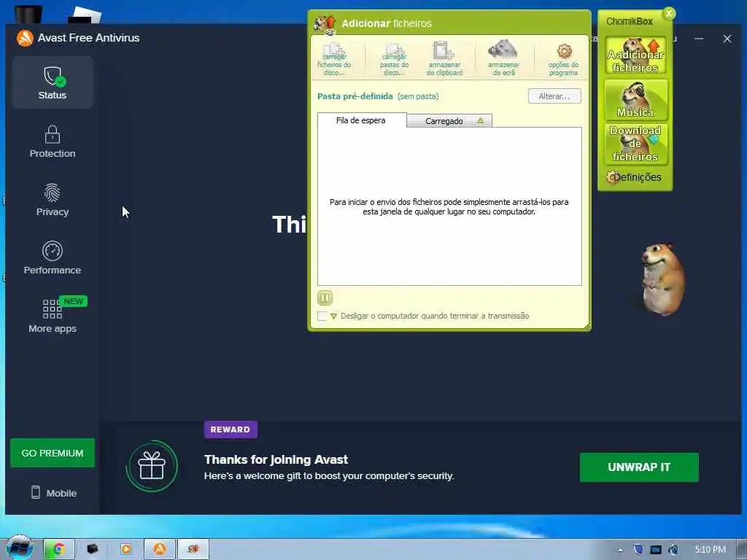Click the NEW badge on More apps
Screen dimensions: 747x560
[x=73, y=301]
